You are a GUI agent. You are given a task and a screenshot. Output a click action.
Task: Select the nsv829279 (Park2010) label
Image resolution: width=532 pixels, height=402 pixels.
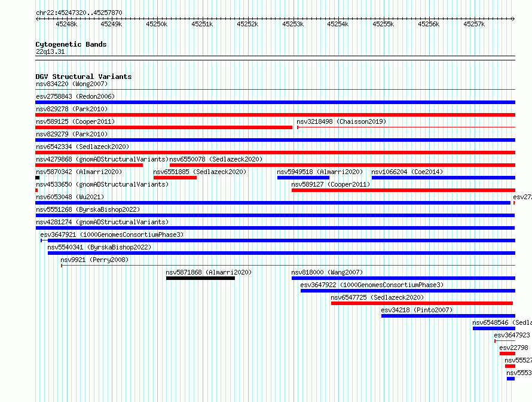[72, 134]
